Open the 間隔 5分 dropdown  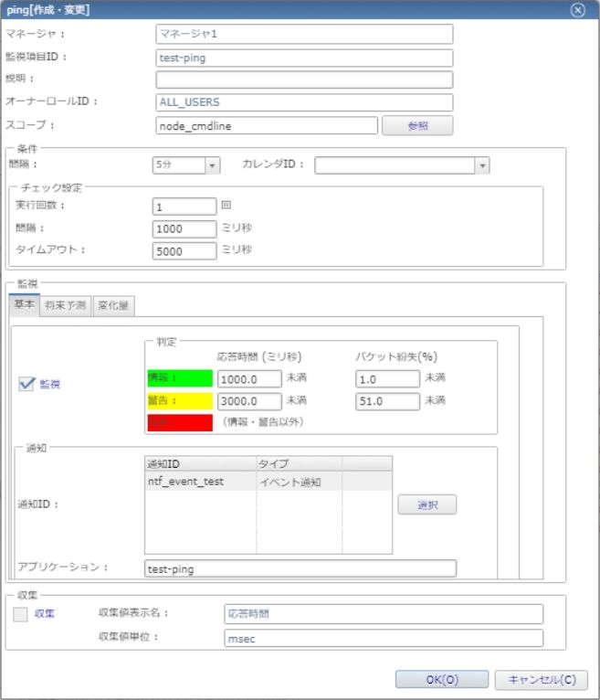point(186,165)
